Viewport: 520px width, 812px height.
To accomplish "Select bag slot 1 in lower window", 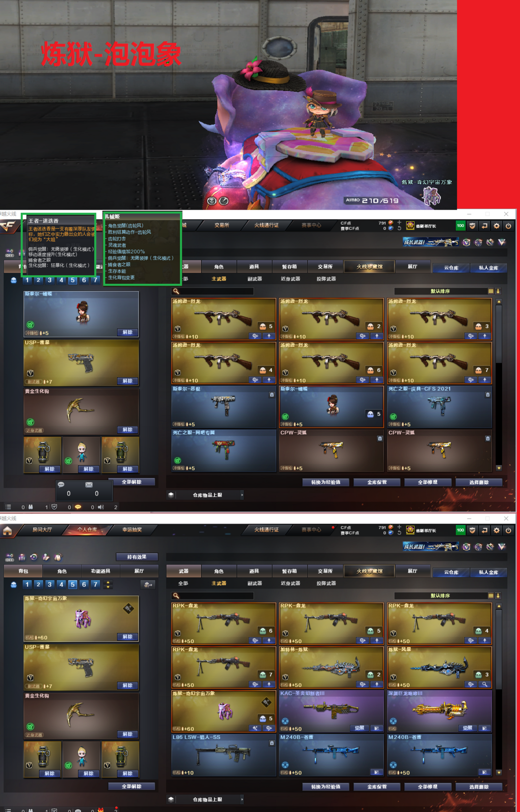I will 27,584.
